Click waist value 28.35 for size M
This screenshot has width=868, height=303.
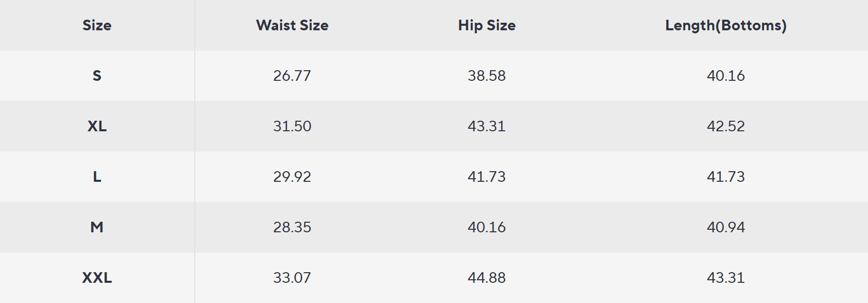(x=292, y=227)
